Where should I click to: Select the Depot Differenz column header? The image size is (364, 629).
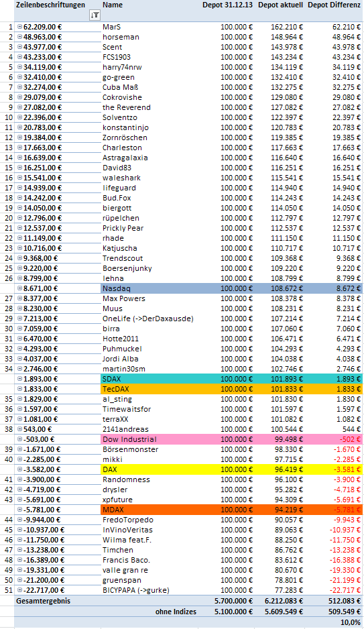(335, 5)
